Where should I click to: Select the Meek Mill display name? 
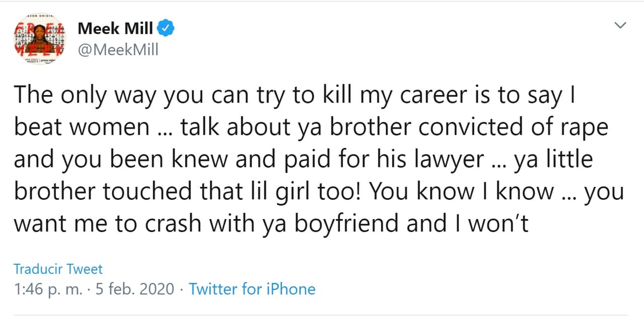(115, 28)
